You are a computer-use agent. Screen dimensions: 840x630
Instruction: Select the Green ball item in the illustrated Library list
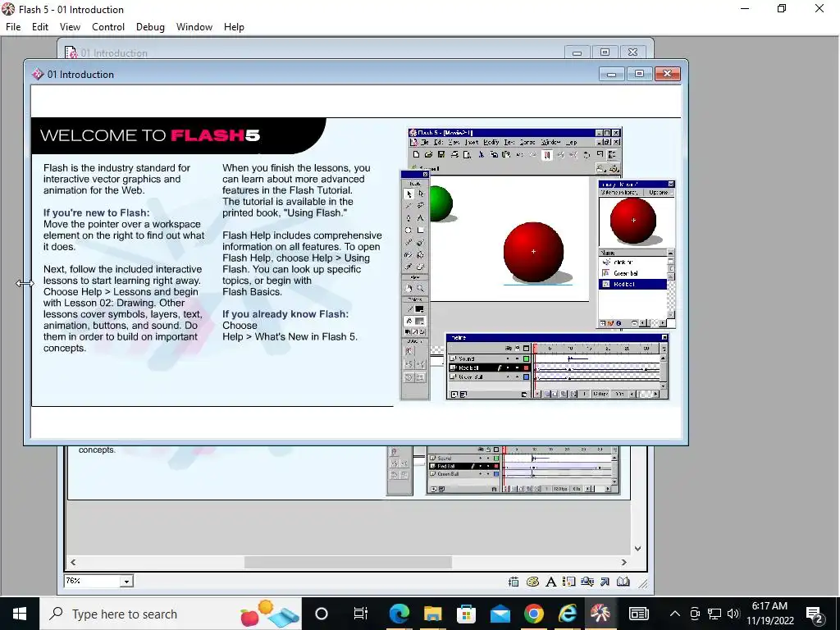632,273
